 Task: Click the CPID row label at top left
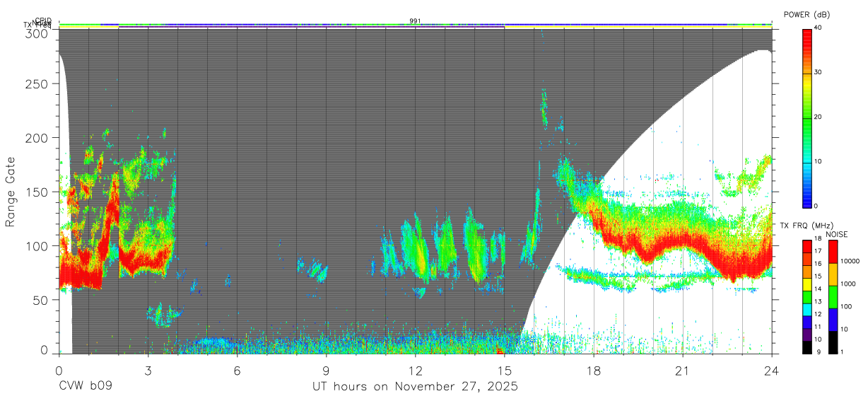[x=43, y=21]
